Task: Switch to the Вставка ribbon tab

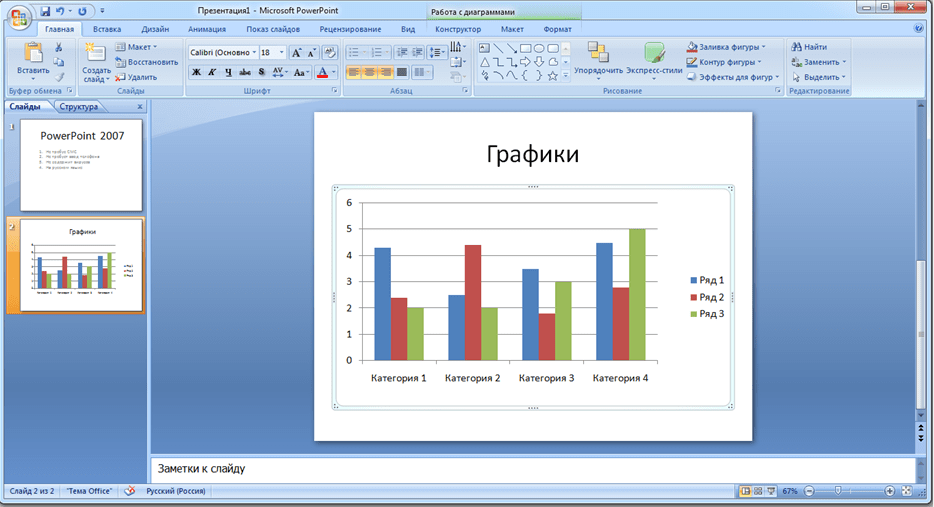Action: pos(106,29)
